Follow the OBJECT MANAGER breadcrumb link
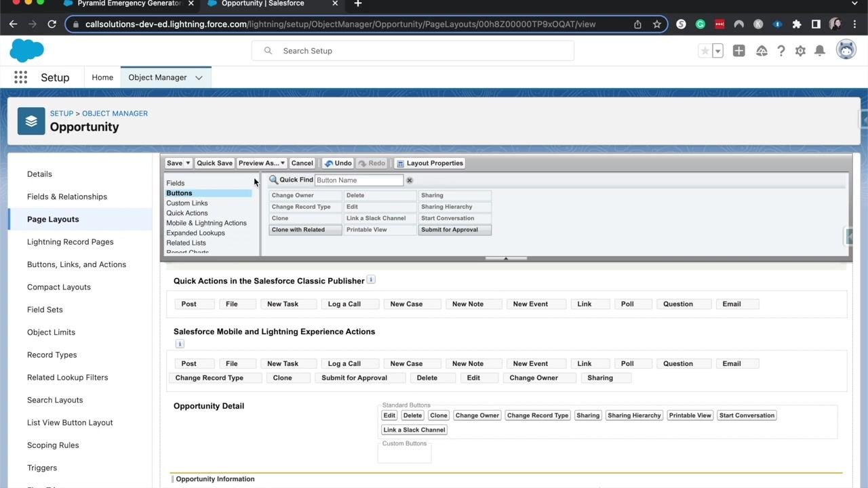Screen dimensions: 868x488 (115, 114)
